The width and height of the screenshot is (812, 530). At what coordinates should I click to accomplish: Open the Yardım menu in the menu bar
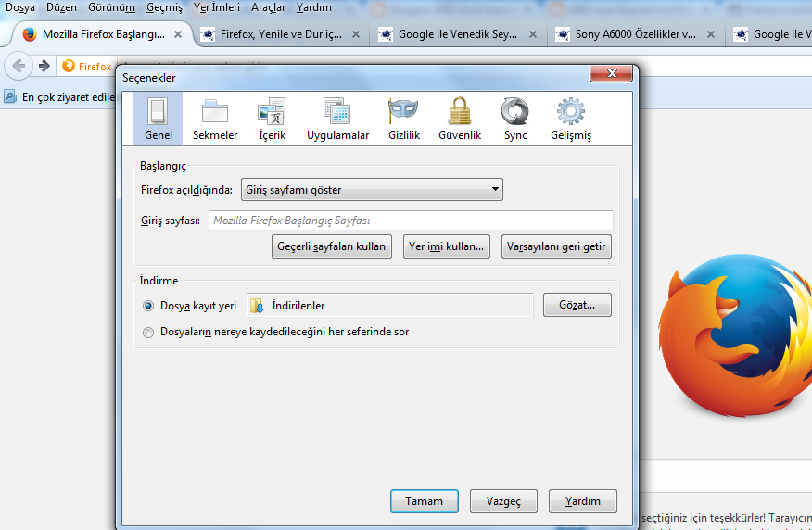pos(314,7)
